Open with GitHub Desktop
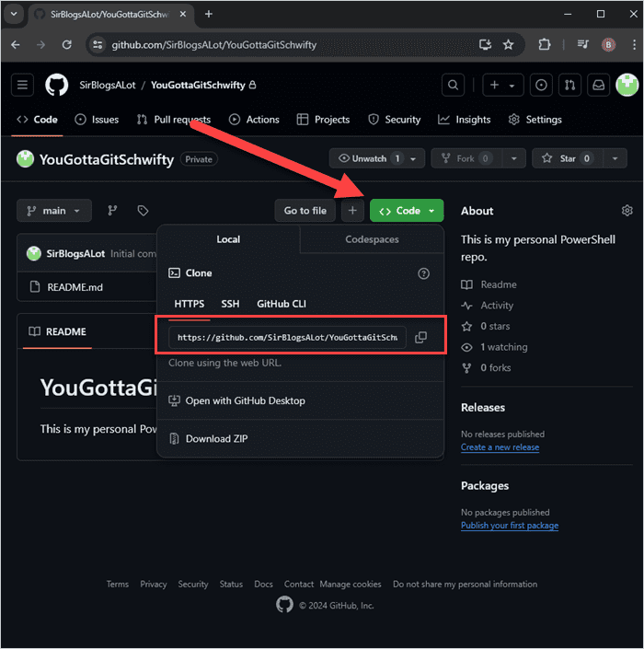 [x=246, y=400]
